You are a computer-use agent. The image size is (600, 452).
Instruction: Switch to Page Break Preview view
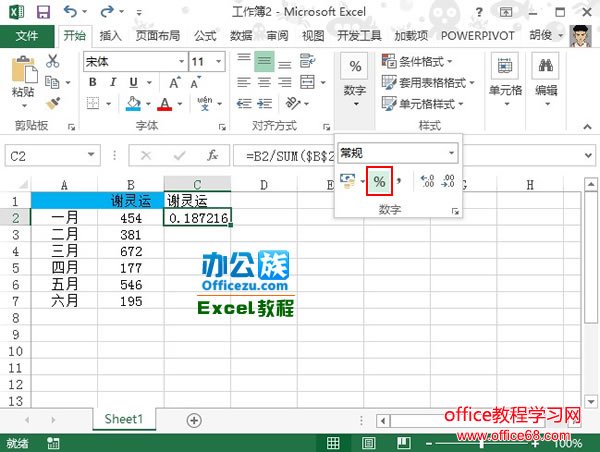tap(404, 443)
